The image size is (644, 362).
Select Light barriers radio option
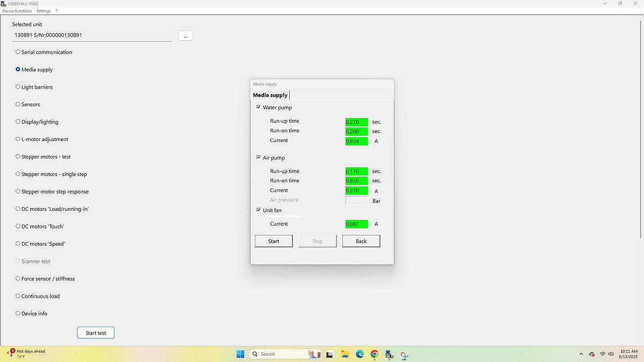click(x=18, y=87)
